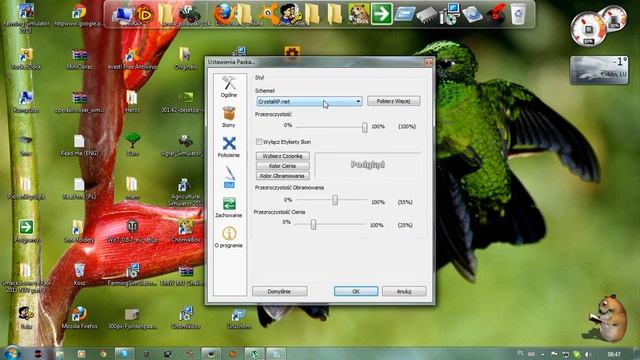The width and height of the screenshot is (640, 360).
Task: Toggle the Wyłącz Etykiety Ikon checkbox
Action: (x=259, y=142)
